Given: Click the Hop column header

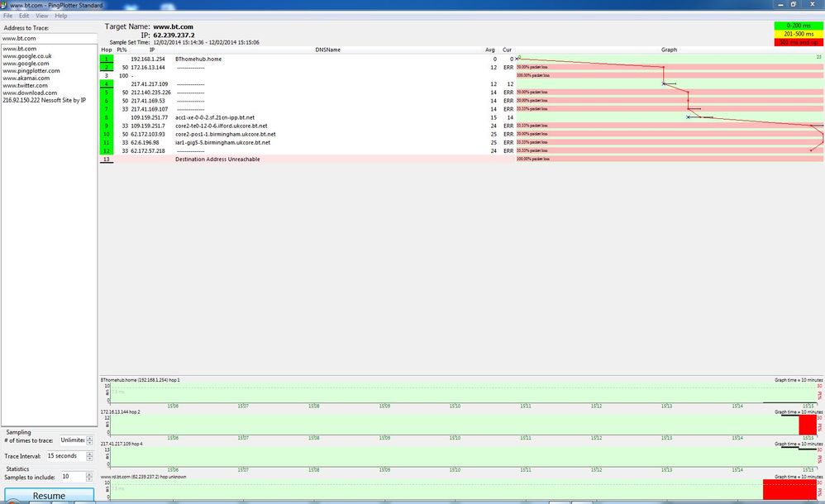Looking at the screenshot, I should coord(107,50).
